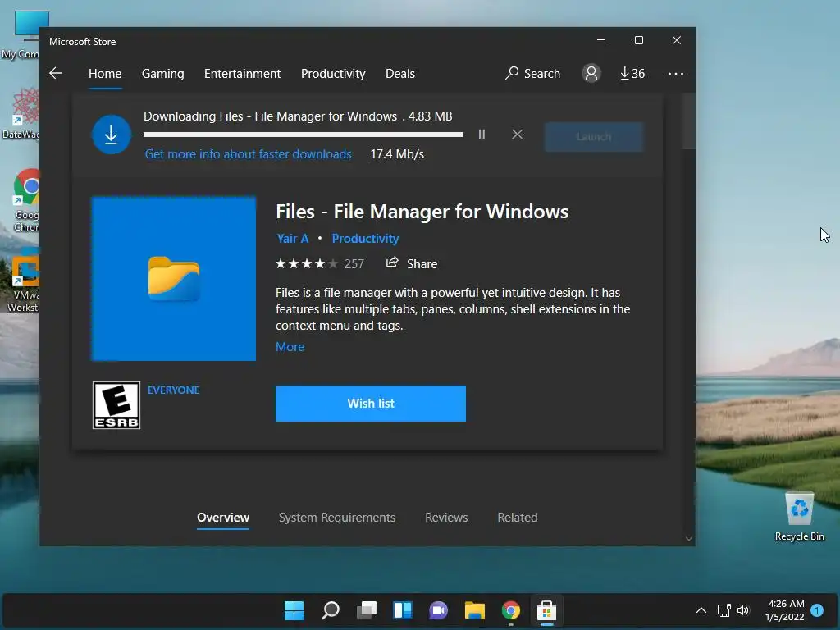Open the Reviews section tab
Screen dimensions: 840x630
446,518
